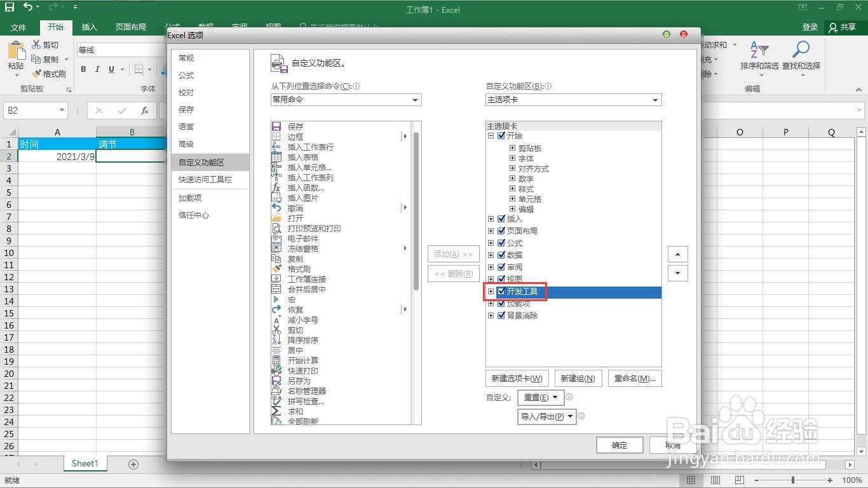Open the 常规 options category
Screen dimensions: 868x488
tap(210, 58)
